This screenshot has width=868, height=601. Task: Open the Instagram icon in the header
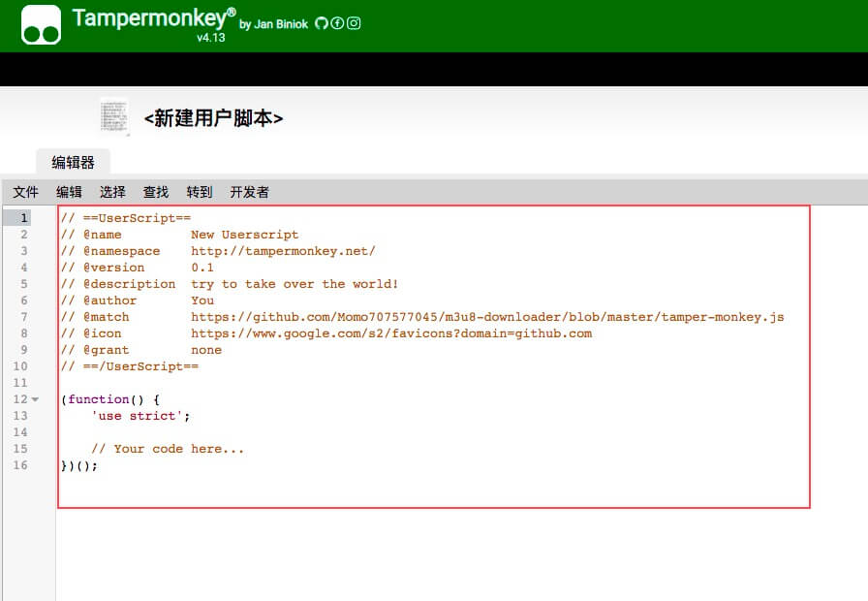tap(354, 23)
